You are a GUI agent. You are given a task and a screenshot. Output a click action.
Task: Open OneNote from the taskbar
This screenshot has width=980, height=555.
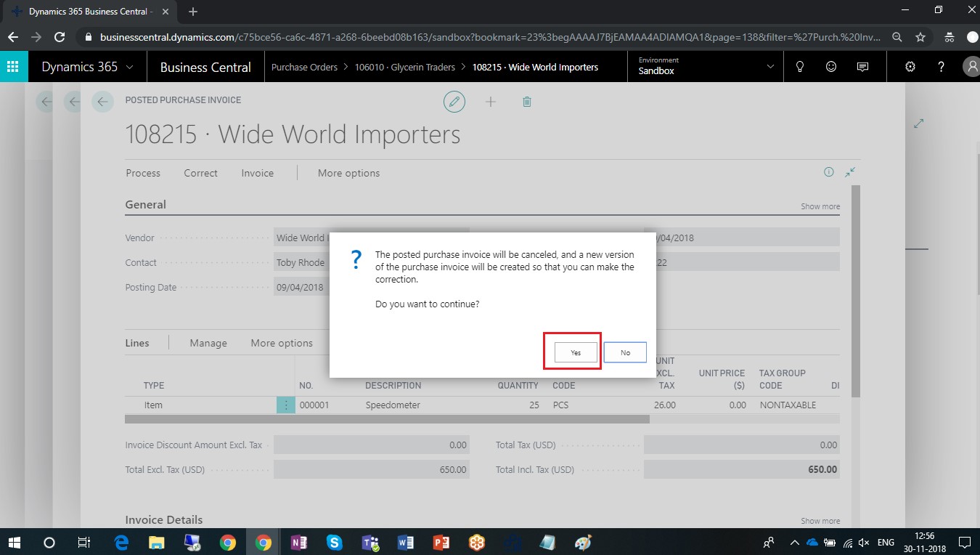[298, 542]
